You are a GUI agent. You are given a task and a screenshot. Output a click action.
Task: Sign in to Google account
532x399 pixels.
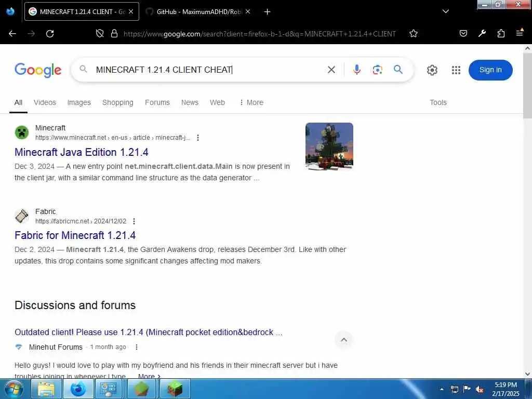(x=490, y=70)
